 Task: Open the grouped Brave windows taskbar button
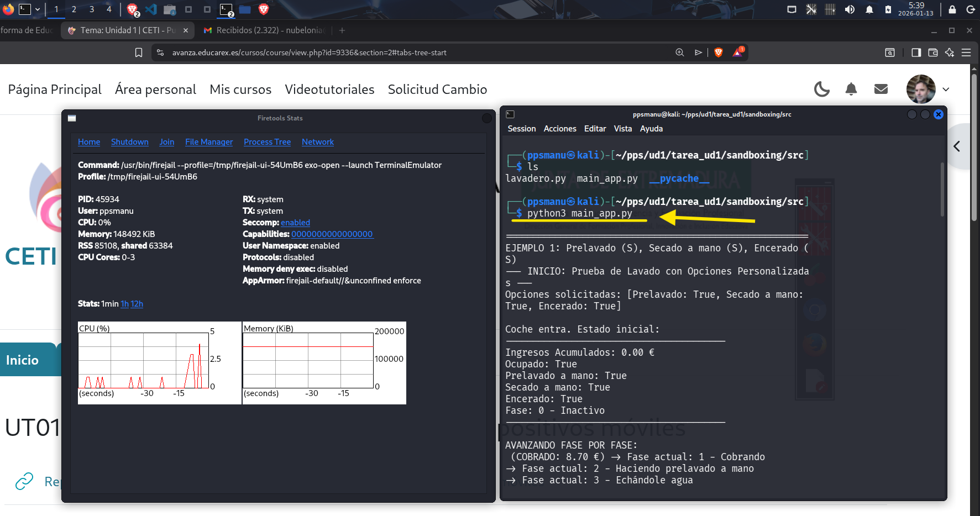coord(133,9)
